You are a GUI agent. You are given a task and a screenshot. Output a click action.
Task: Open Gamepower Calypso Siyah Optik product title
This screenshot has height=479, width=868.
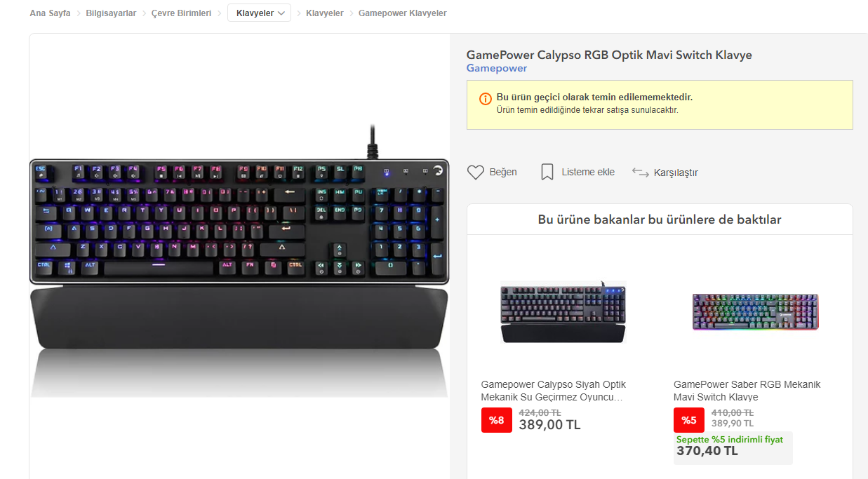click(554, 391)
